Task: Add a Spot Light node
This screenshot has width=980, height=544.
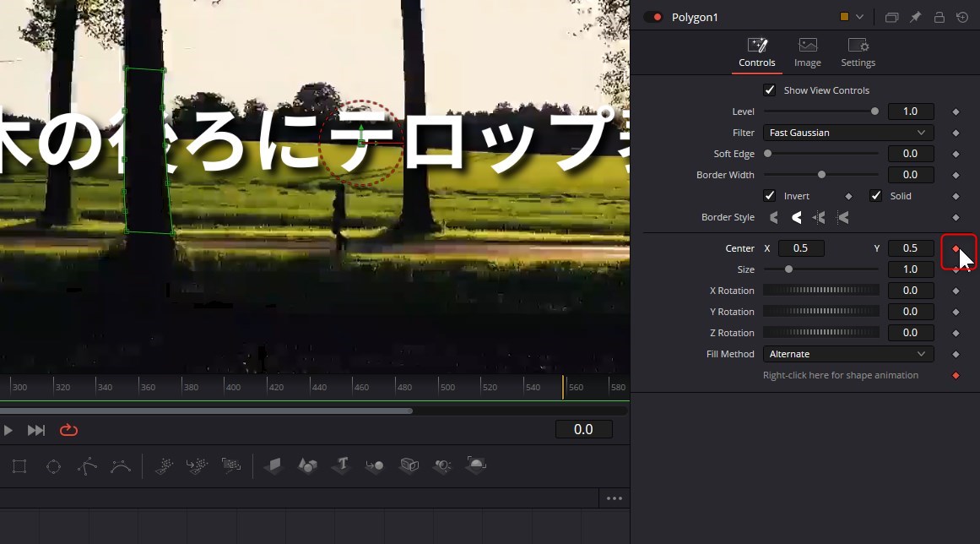Action: pos(441,465)
